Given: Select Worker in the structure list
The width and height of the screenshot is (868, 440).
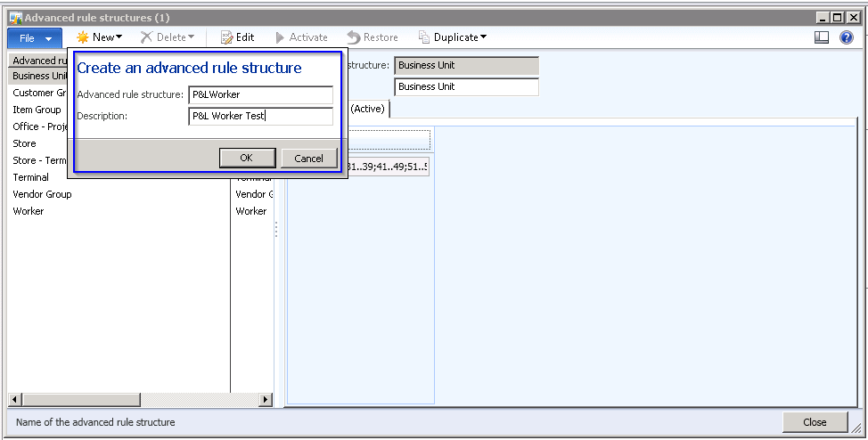Looking at the screenshot, I should [29, 211].
